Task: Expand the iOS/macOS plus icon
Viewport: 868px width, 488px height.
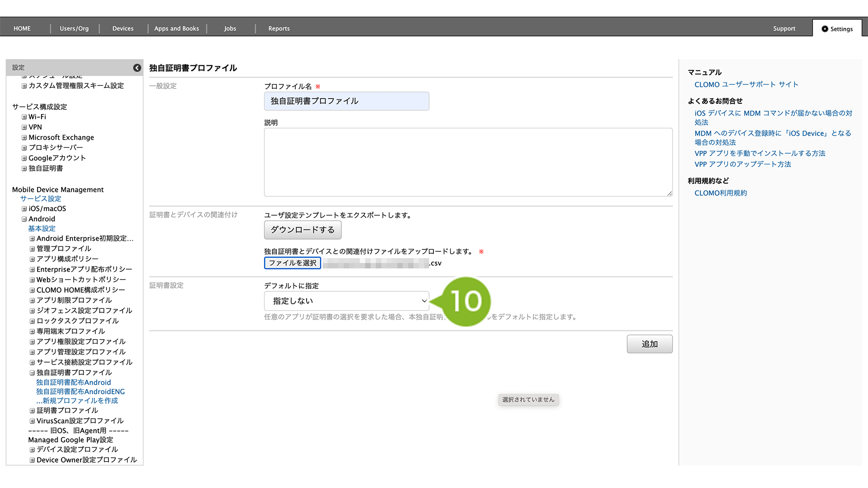Action: [24, 209]
